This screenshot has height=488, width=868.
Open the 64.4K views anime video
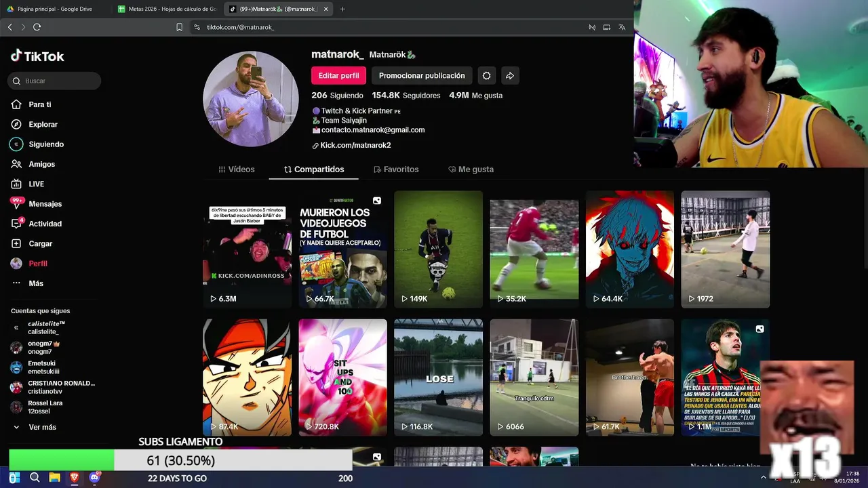629,249
